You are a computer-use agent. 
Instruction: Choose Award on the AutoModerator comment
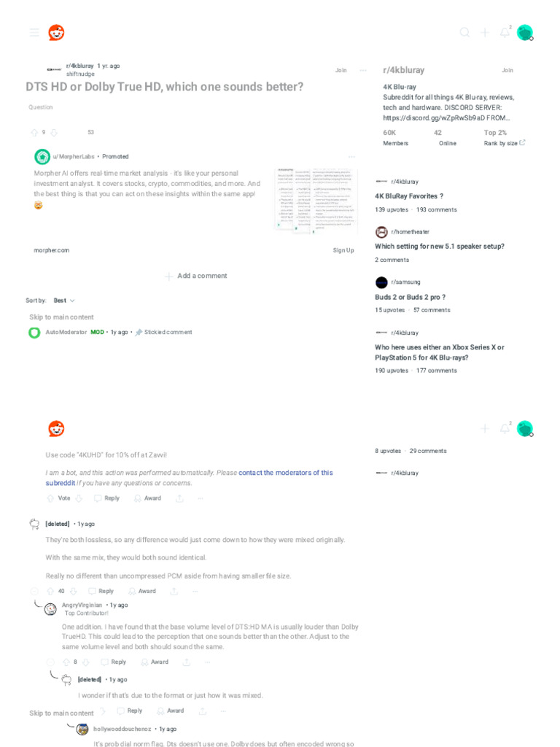[x=147, y=498]
